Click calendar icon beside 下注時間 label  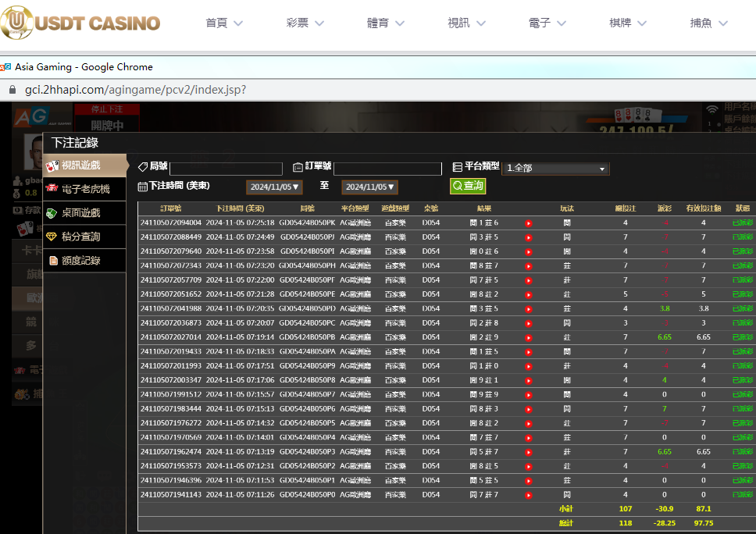[x=142, y=187]
